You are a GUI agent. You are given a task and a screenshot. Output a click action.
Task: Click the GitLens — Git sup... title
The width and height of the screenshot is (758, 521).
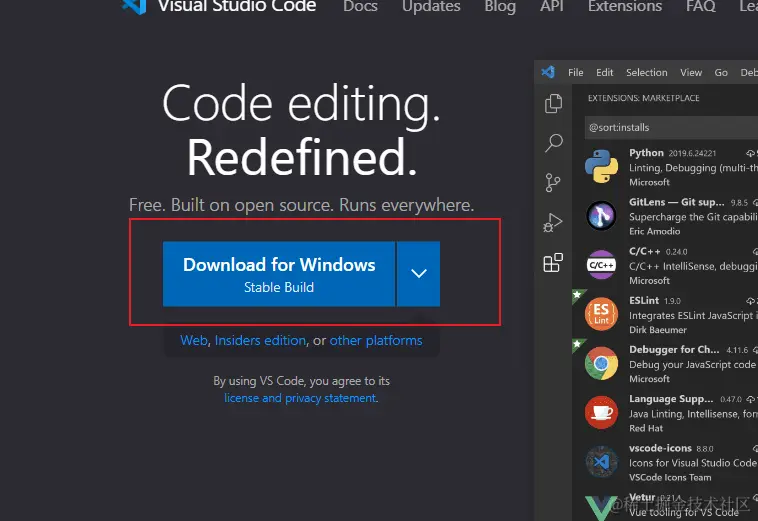coord(676,202)
